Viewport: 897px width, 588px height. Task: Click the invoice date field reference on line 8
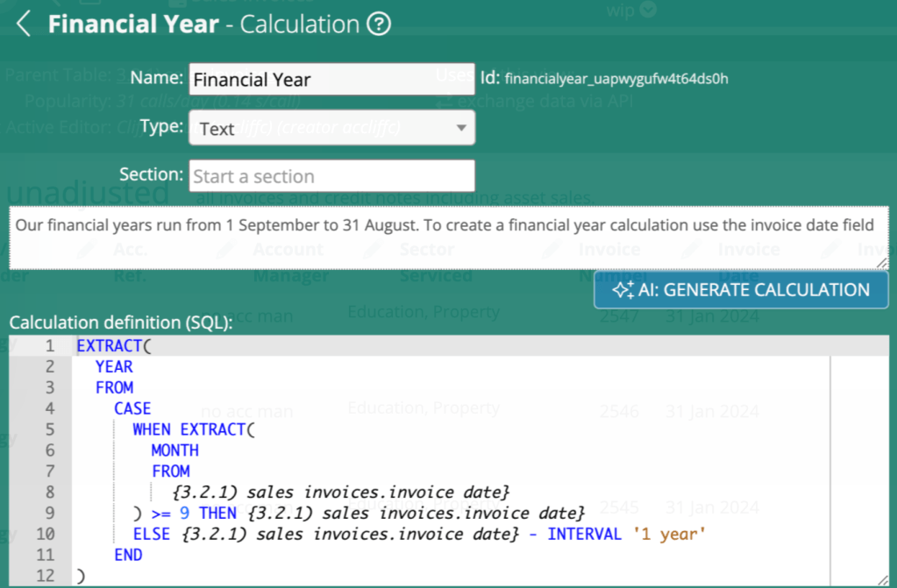point(340,492)
